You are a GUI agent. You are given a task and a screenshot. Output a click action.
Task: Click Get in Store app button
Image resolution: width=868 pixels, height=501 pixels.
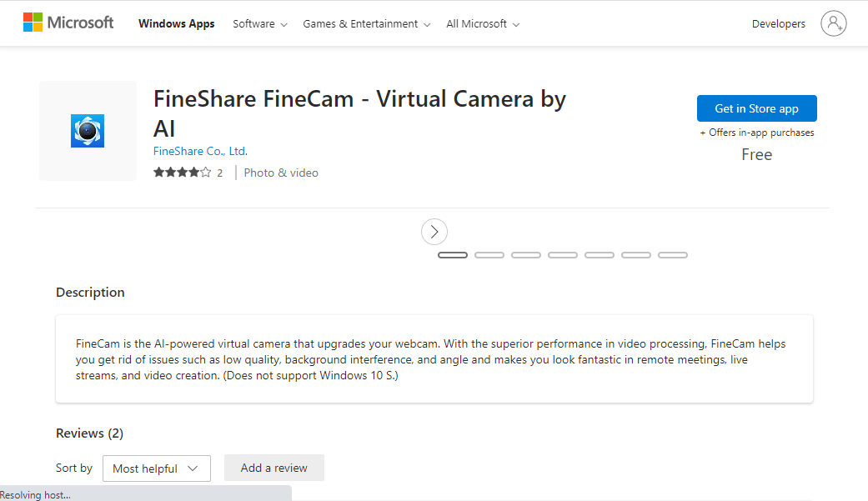(x=757, y=108)
